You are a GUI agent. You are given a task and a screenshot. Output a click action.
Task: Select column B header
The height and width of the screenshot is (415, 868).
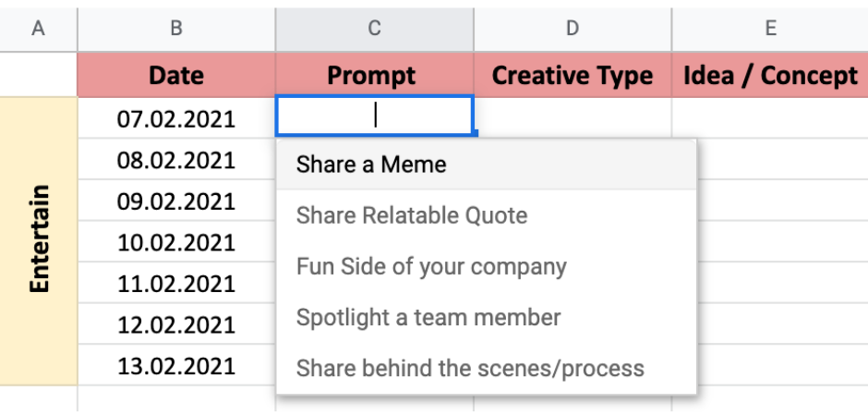click(176, 29)
